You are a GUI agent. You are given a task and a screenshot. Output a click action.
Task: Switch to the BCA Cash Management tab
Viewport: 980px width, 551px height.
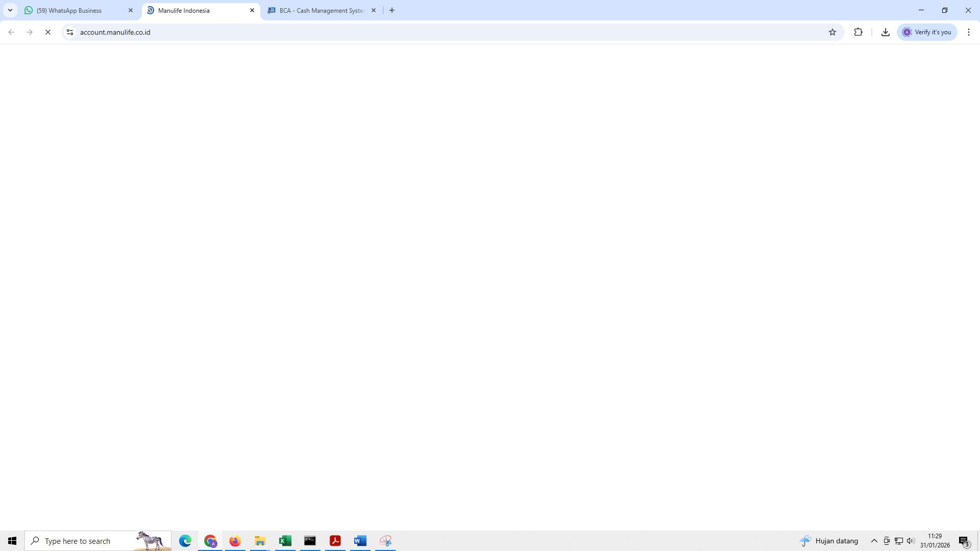point(319,10)
